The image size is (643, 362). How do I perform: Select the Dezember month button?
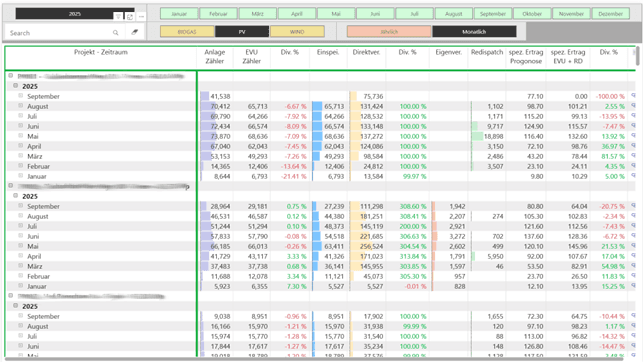click(x=611, y=14)
